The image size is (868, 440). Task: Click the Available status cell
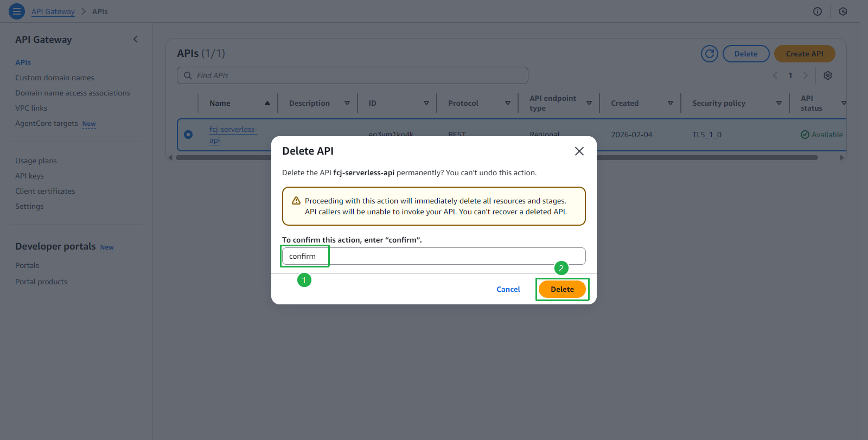coord(822,135)
